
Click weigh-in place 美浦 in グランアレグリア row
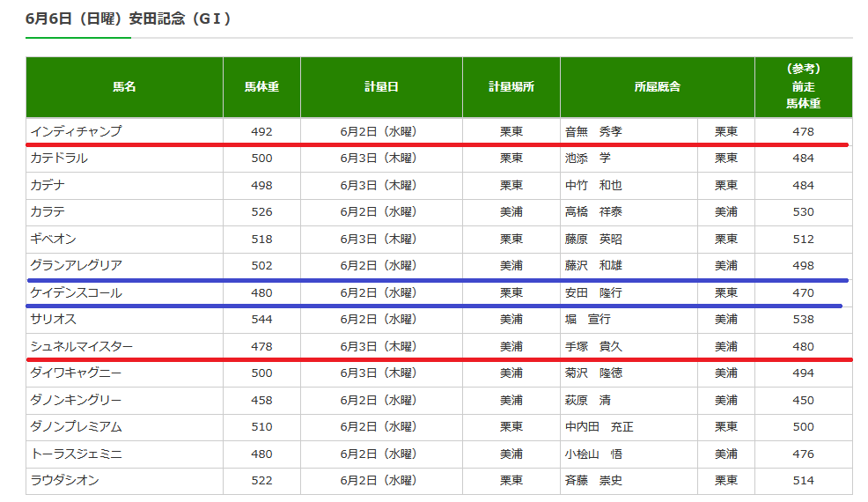click(x=511, y=266)
